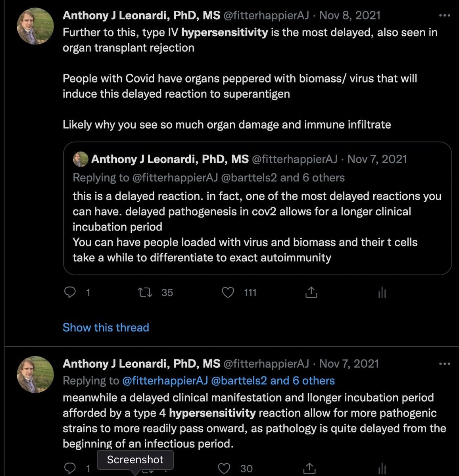This screenshot has width=459, height=476.
Task: Share the type IV hypersensitivity tweet
Action: [x=311, y=293]
